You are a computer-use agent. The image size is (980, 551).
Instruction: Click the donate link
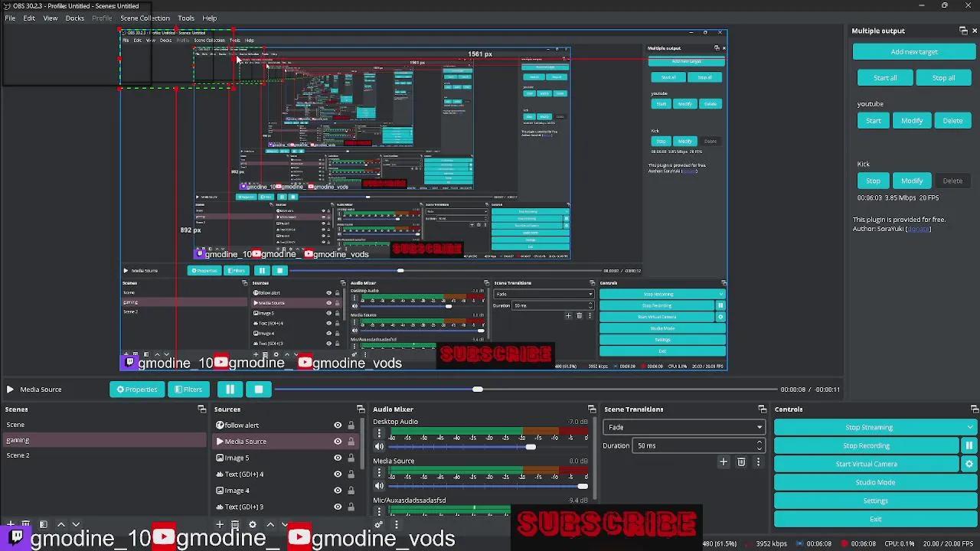[x=919, y=229]
